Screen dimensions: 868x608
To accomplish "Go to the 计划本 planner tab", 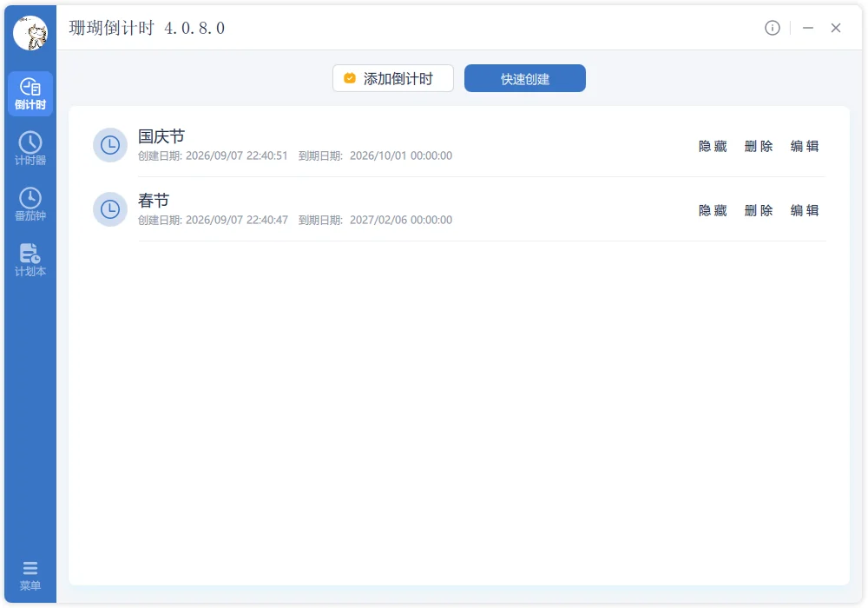I will point(30,259).
